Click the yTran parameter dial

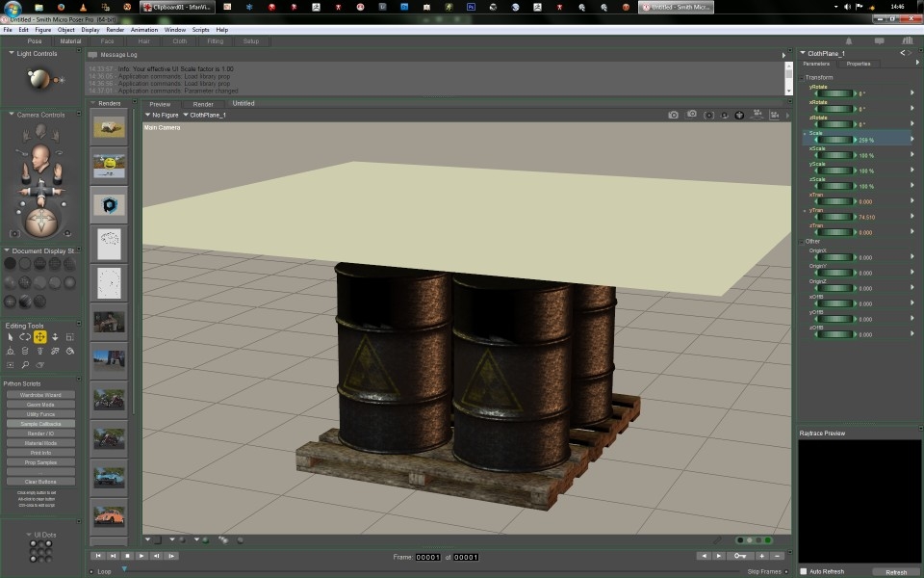tap(835, 218)
